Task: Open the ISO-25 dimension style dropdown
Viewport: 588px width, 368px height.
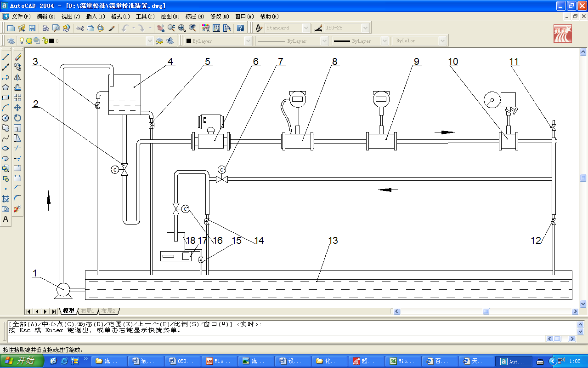Action: pos(347,28)
